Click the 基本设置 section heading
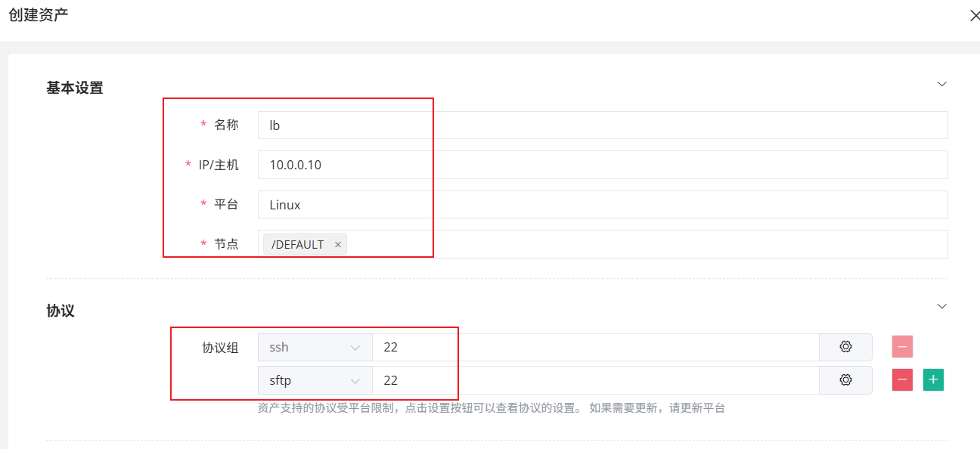Viewport: 980px width, 449px height. click(75, 88)
